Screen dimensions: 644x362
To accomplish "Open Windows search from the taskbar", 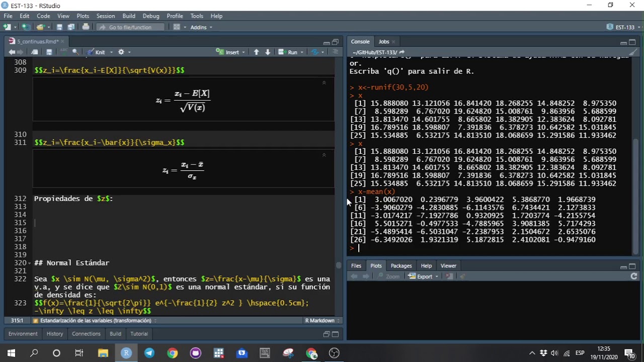I will pos(34,353).
